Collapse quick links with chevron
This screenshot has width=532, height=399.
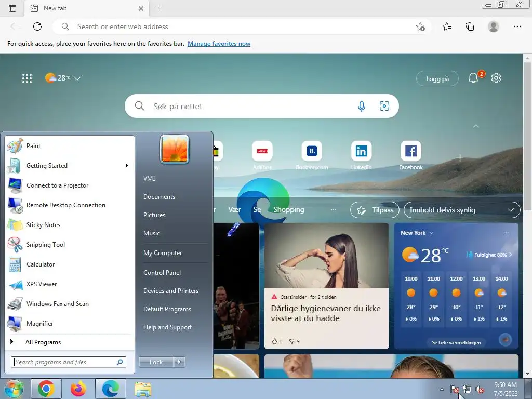coord(476,126)
